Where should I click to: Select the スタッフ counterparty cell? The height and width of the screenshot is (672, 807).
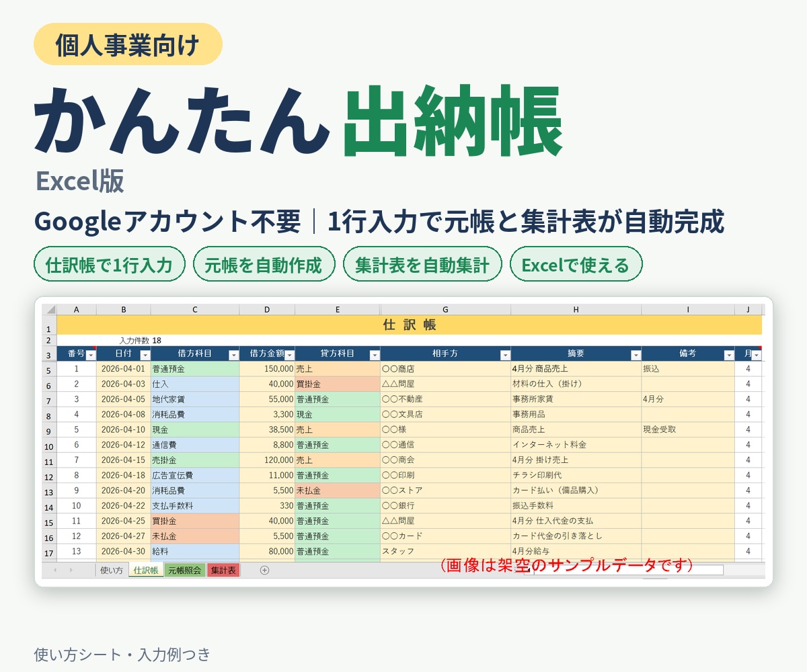(445, 552)
